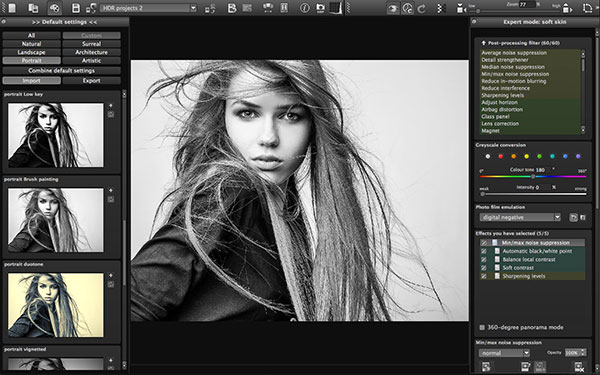
Task: Click the Import button
Action: point(31,81)
